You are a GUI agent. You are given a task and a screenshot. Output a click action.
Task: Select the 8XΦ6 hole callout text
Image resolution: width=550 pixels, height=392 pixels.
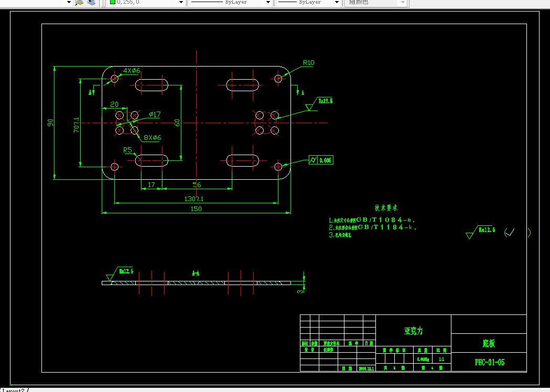pos(153,138)
